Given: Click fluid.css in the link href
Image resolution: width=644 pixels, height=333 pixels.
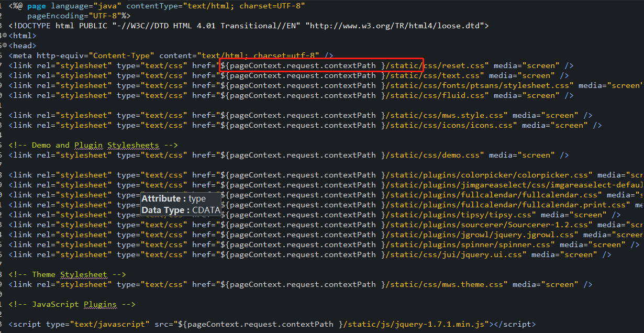Looking at the screenshot, I should [x=465, y=95].
